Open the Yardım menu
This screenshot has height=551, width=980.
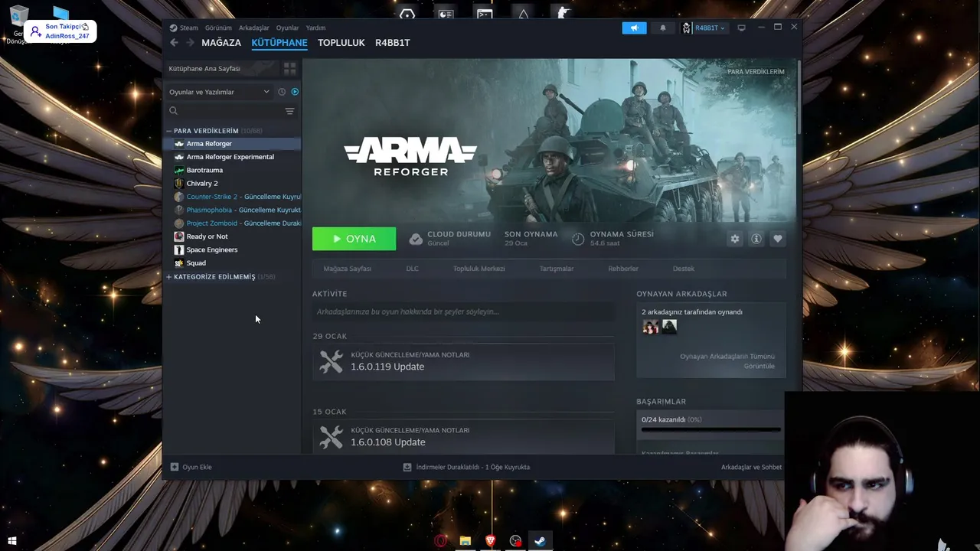tap(315, 28)
